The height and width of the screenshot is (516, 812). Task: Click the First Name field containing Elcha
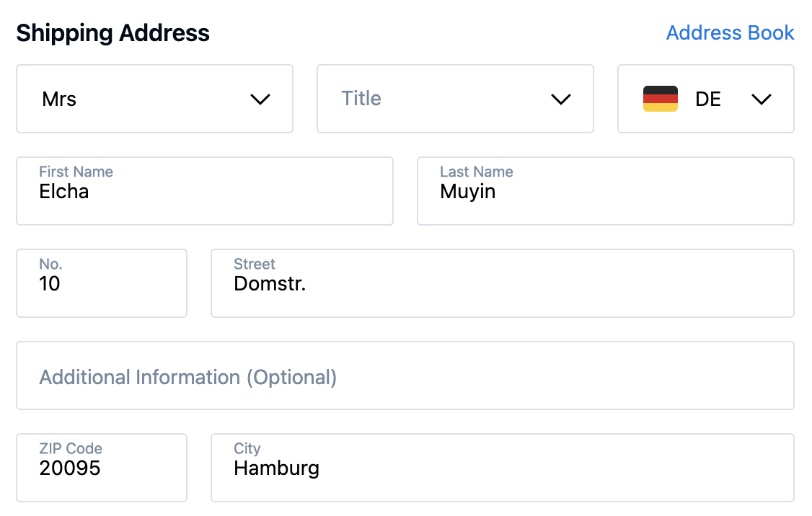click(x=204, y=192)
